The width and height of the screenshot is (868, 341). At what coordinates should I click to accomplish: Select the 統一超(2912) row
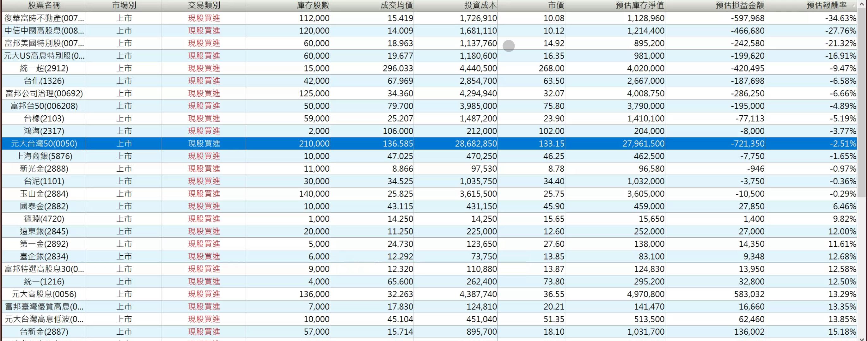[x=429, y=68]
